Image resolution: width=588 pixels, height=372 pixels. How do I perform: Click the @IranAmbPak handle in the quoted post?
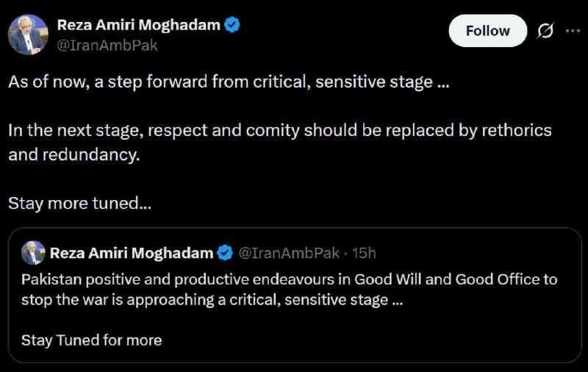point(290,253)
